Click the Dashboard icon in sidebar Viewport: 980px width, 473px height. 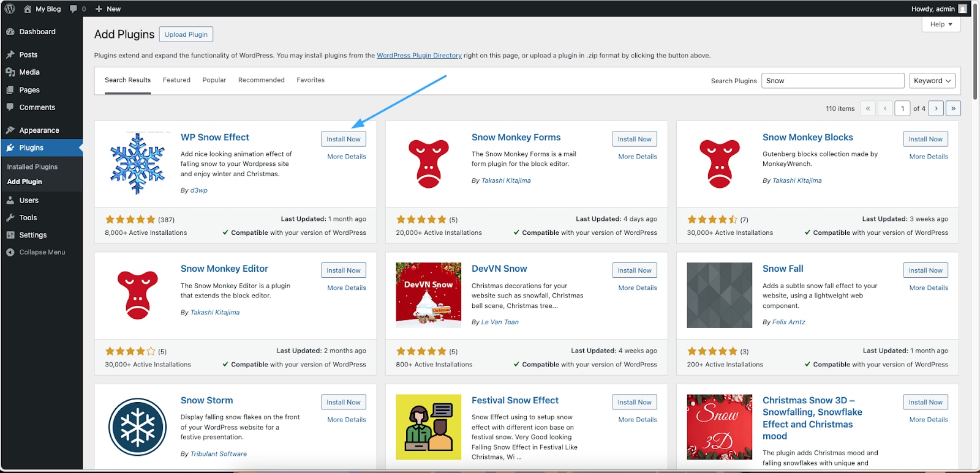(x=10, y=32)
